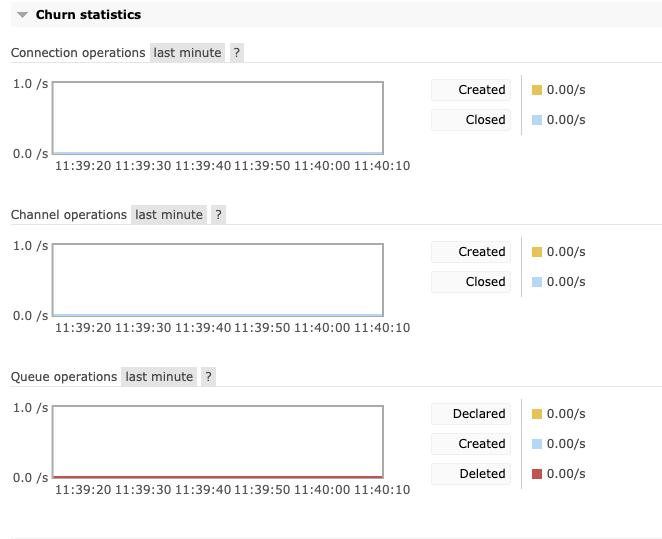Select Declared label in Queue operations legend
662x539 pixels.
pyautogui.click(x=471, y=414)
